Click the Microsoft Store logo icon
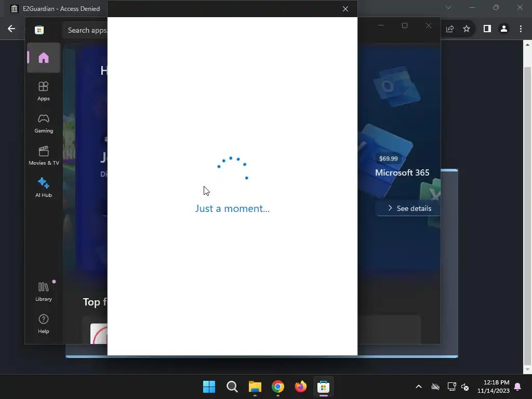Image resolution: width=532 pixels, height=399 pixels. 39,30
